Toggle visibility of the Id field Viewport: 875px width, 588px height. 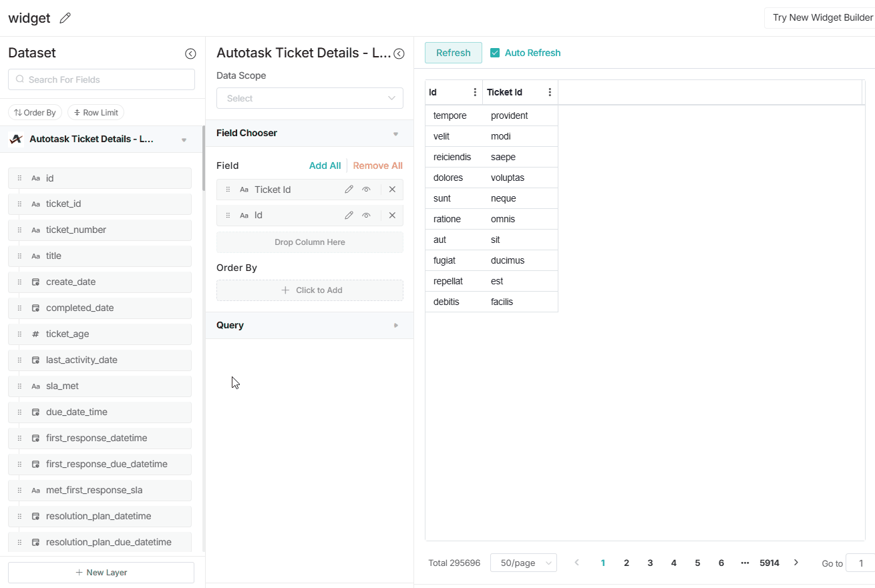point(366,215)
